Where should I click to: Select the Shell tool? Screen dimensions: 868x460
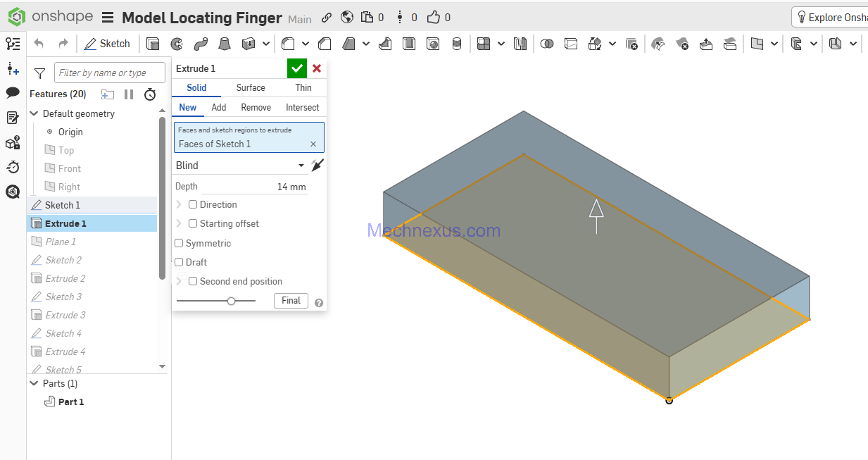click(x=409, y=44)
